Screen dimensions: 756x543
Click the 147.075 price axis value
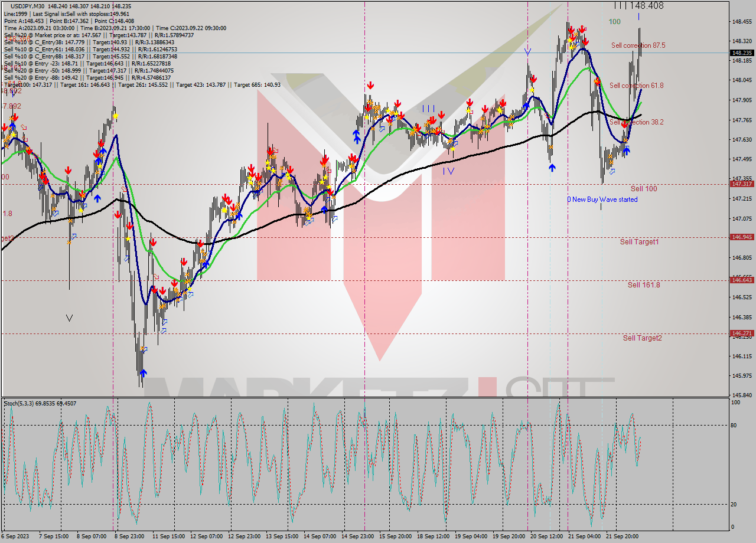click(741, 219)
